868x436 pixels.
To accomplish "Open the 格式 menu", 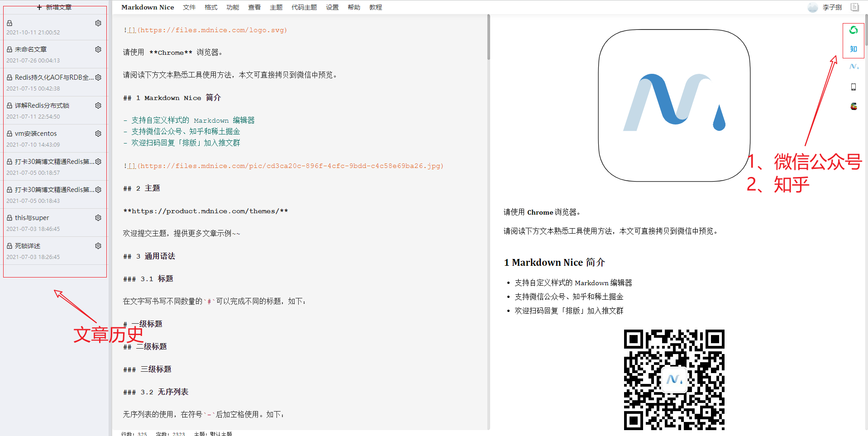I will [211, 7].
